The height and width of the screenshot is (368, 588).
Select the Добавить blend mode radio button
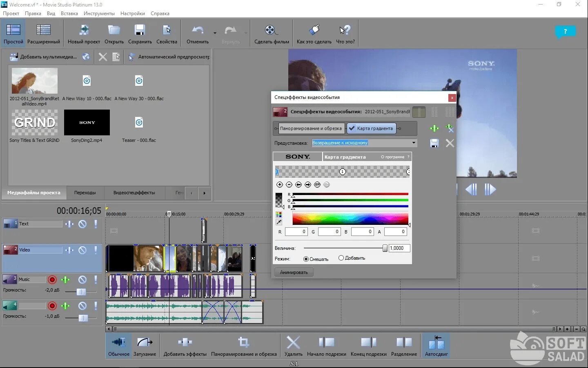tap(341, 258)
